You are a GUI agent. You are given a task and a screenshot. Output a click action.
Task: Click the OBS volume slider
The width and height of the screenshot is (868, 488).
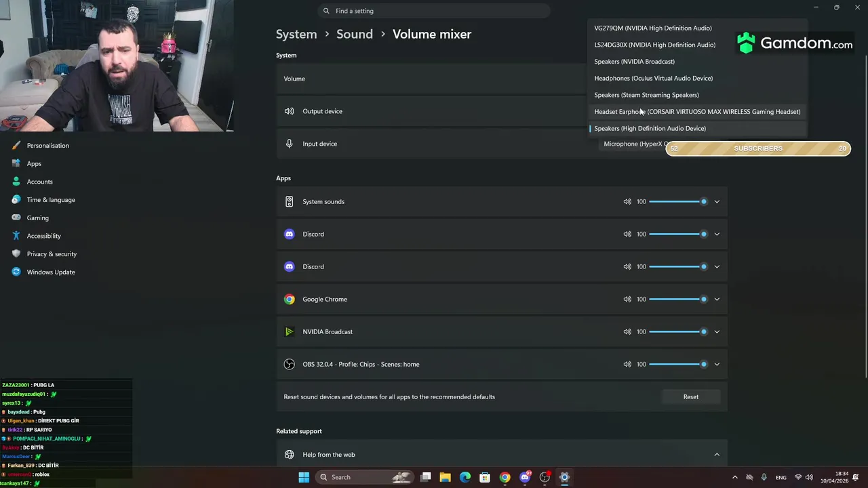click(678, 364)
